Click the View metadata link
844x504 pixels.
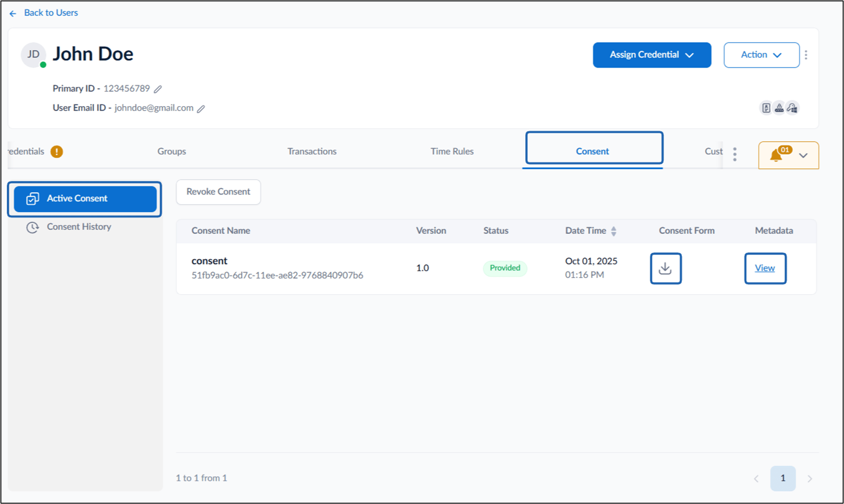(x=764, y=268)
